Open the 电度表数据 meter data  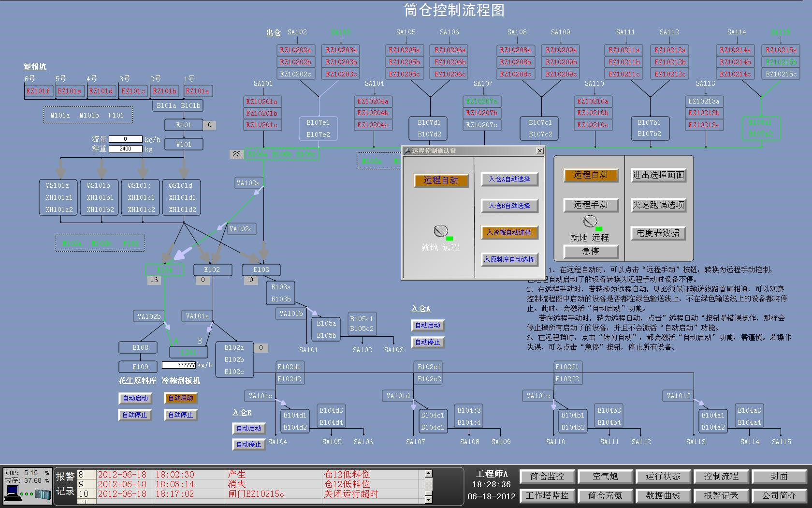tap(658, 233)
